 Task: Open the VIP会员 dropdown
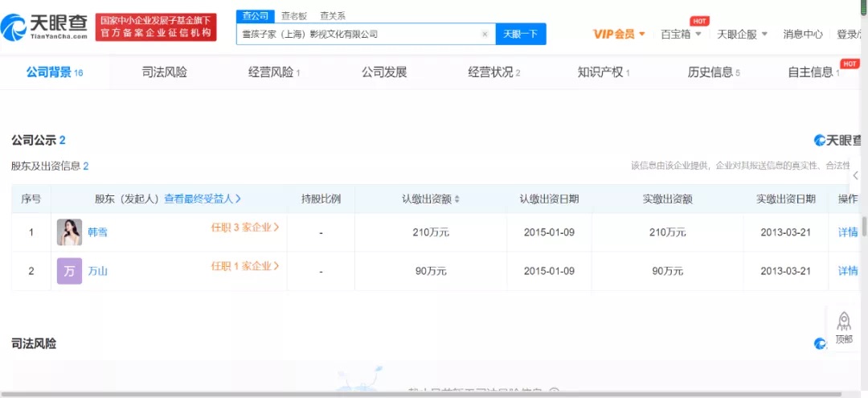click(x=619, y=35)
